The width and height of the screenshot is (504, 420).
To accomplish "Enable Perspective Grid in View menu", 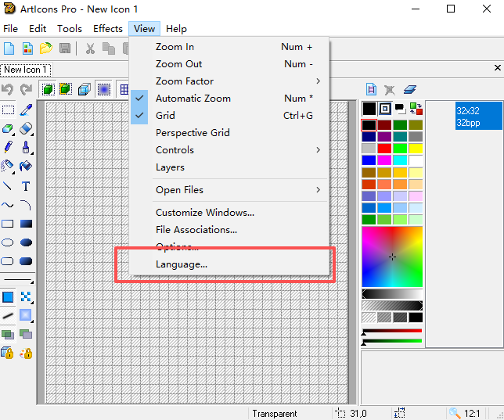I will tap(193, 132).
